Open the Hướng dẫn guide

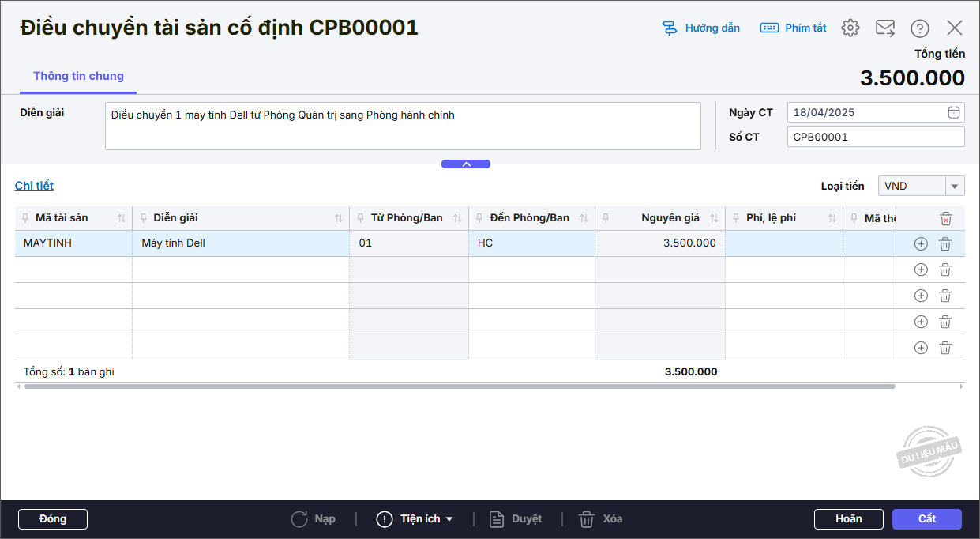[701, 28]
